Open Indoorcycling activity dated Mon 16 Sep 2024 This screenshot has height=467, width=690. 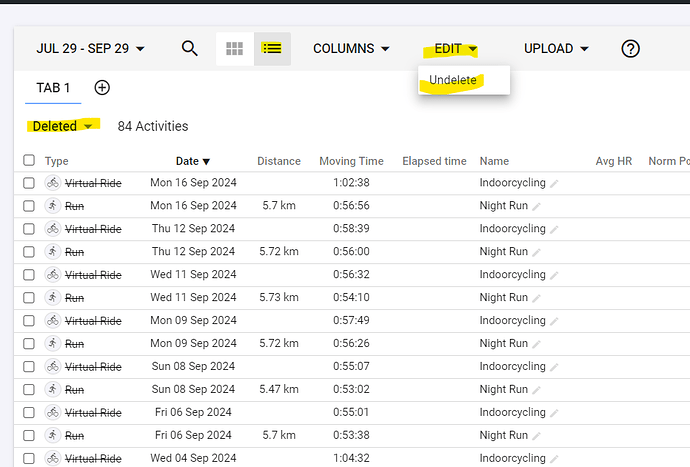tap(513, 183)
